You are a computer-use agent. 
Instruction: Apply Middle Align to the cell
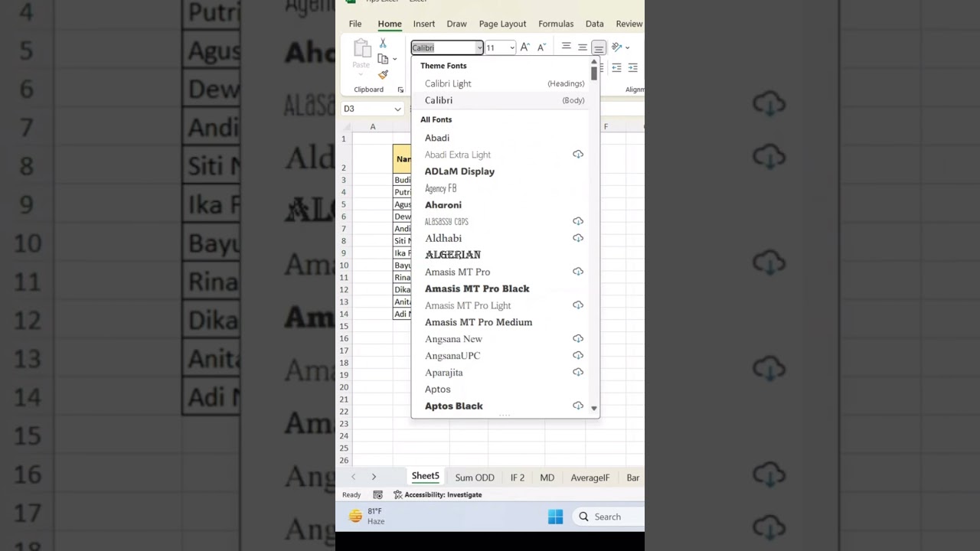pyautogui.click(x=583, y=47)
